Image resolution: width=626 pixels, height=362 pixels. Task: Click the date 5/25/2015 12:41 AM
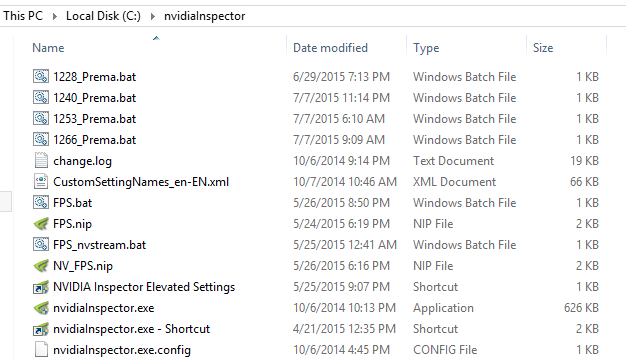345,245
